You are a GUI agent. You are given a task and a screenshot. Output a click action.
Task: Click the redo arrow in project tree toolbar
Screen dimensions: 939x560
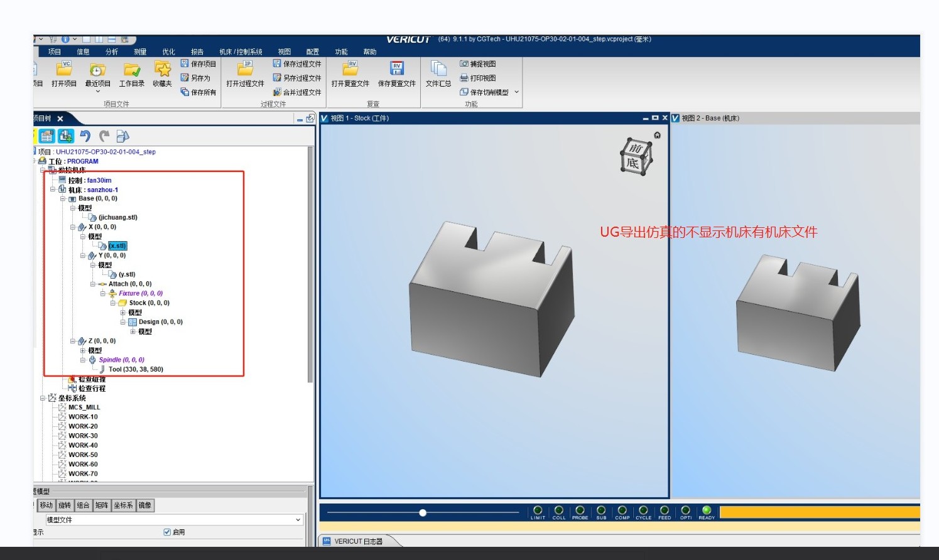[x=104, y=136]
